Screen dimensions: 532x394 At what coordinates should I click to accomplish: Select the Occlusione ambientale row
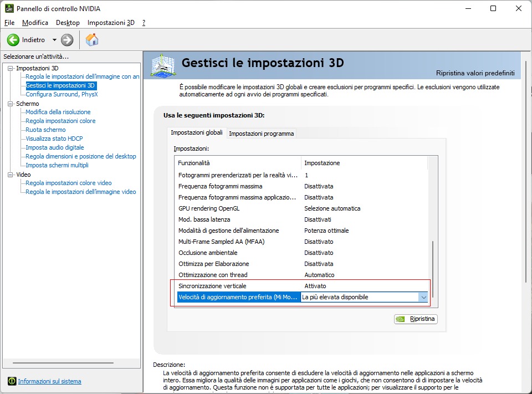(303, 253)
